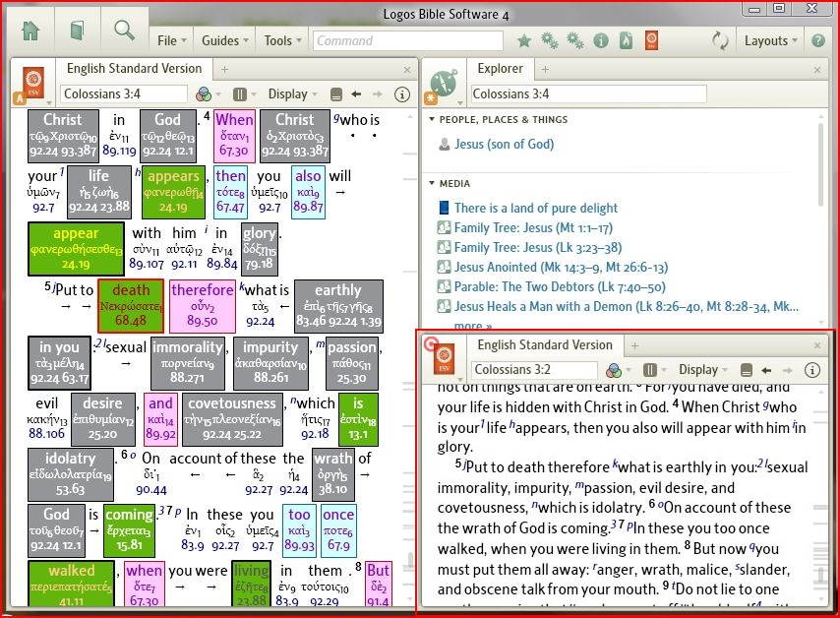Open the Help question mark icon
Image resolution: width=840 pixels, height=618 pixels.
click(818, 40)
